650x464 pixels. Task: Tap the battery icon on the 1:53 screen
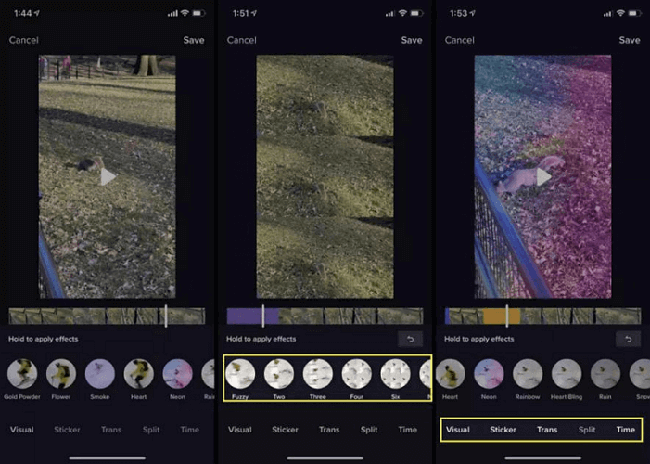click(x=635, y=13)
